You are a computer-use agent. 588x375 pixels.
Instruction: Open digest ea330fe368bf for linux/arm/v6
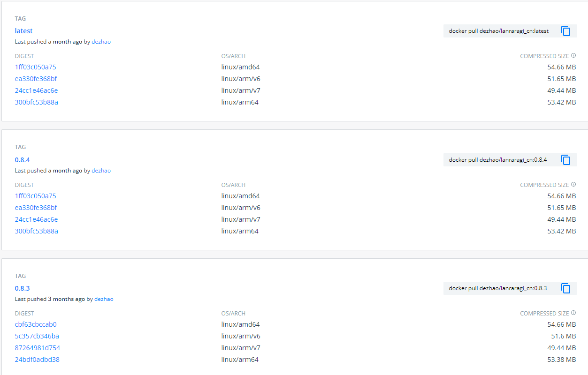36,78
